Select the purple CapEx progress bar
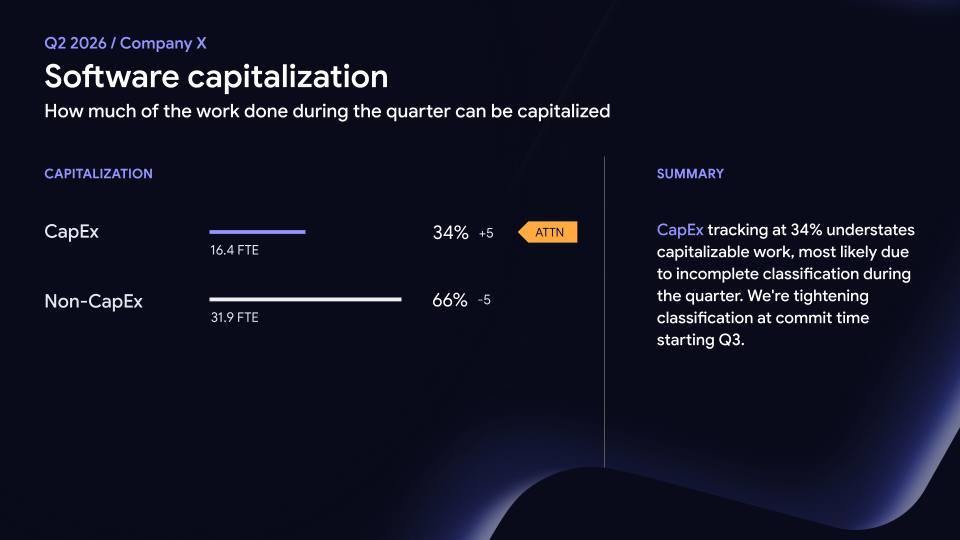 257,232
